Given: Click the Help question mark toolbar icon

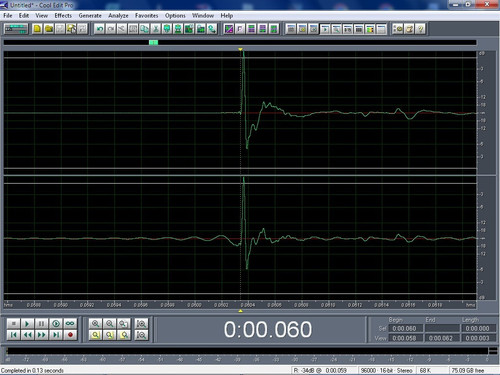Looking at the screenshot, I should point(421,29).
